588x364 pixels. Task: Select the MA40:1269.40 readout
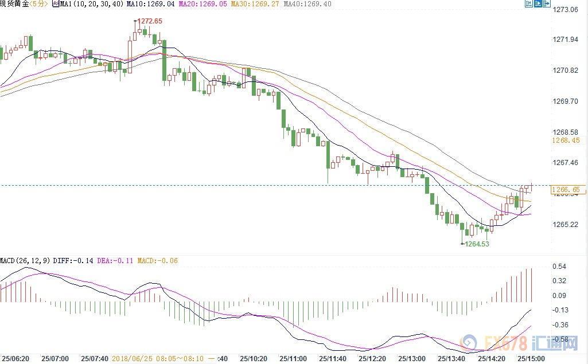pyautogui.click(x=307, y=4)
